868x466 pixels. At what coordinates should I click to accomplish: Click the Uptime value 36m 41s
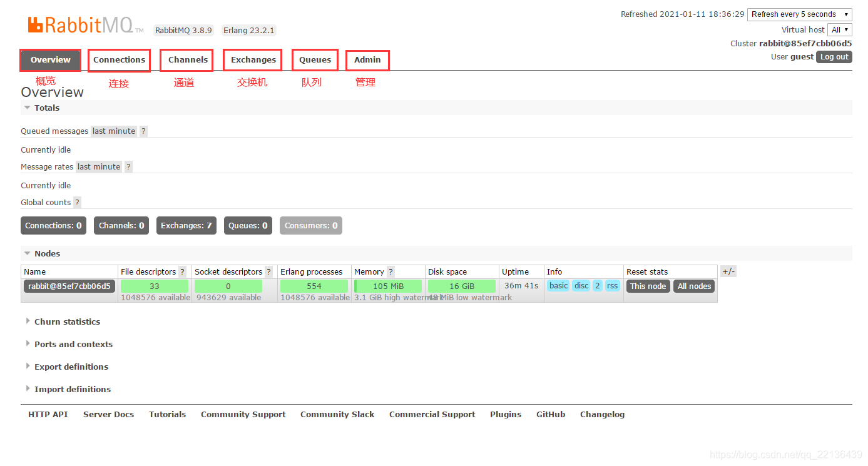(521, 286)
